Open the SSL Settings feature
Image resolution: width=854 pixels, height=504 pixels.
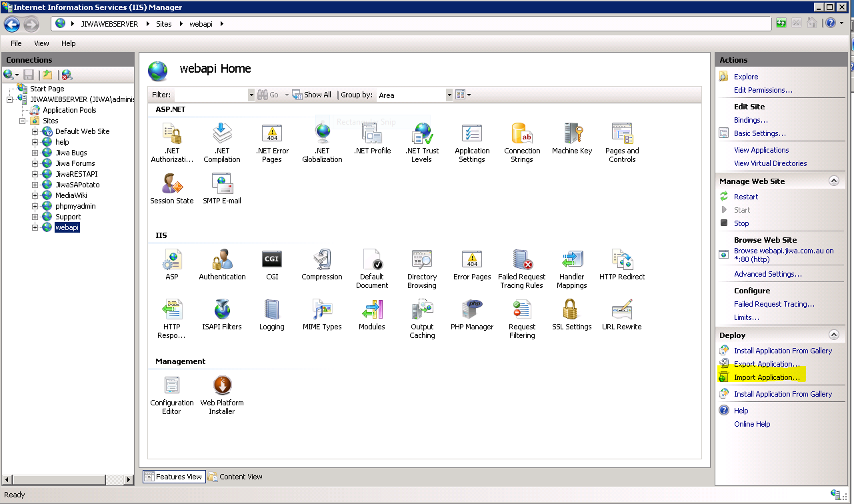point(571,312)
